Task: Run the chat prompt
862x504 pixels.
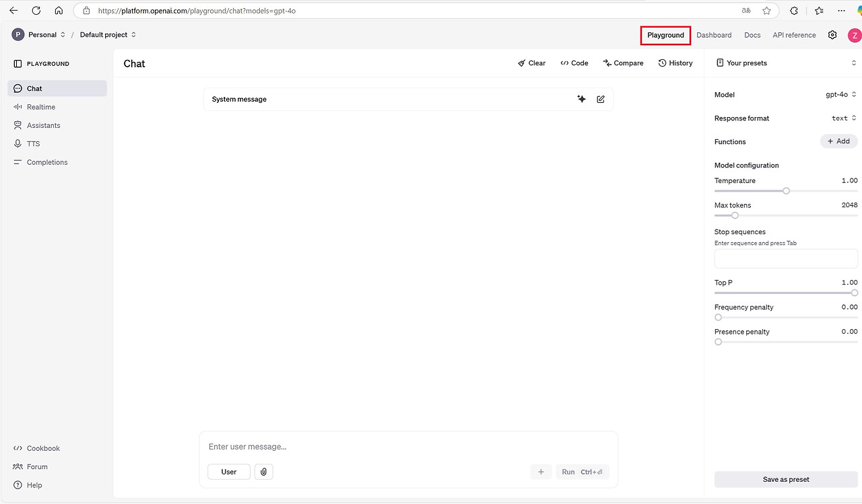Action: click(583, 472)
